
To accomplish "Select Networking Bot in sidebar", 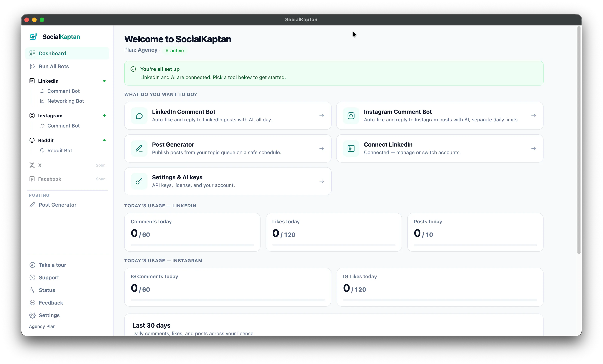I will click(x=66, y=101).
